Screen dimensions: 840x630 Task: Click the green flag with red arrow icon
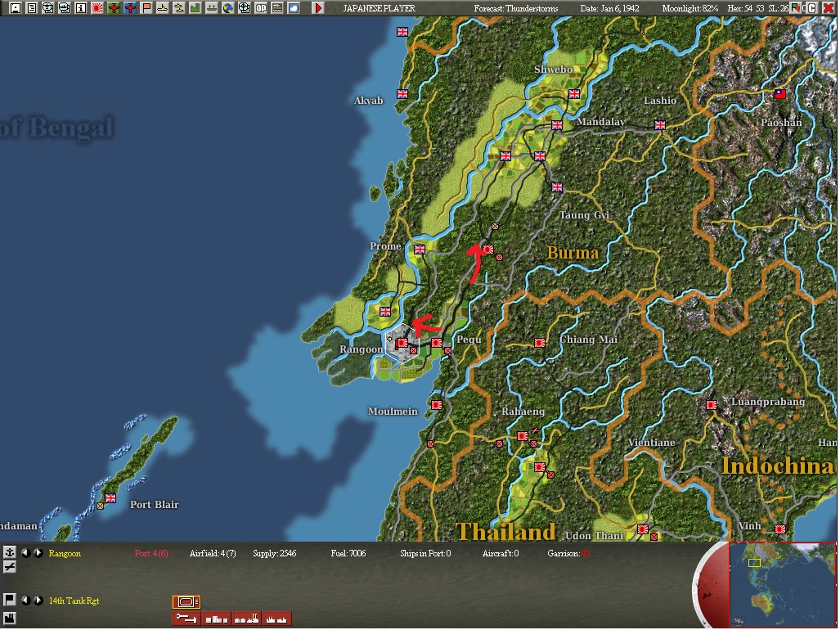click(x=797, y=7)
